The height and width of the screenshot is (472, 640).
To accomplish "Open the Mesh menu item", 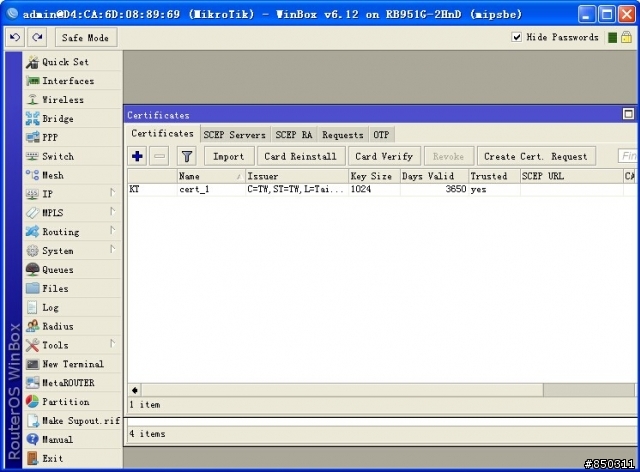I will [73, 175].
